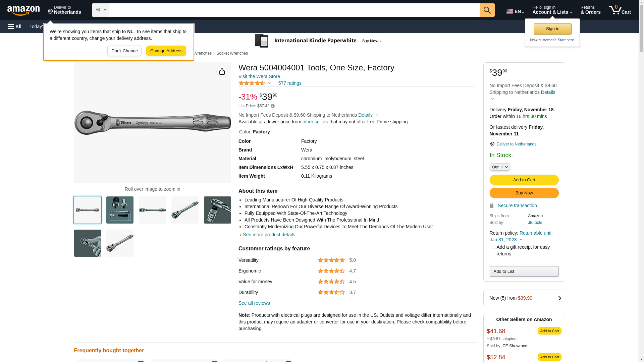The image size is (644, 362).
Task: Check the gift receipt checkbox
Action: tap(493, 247)
